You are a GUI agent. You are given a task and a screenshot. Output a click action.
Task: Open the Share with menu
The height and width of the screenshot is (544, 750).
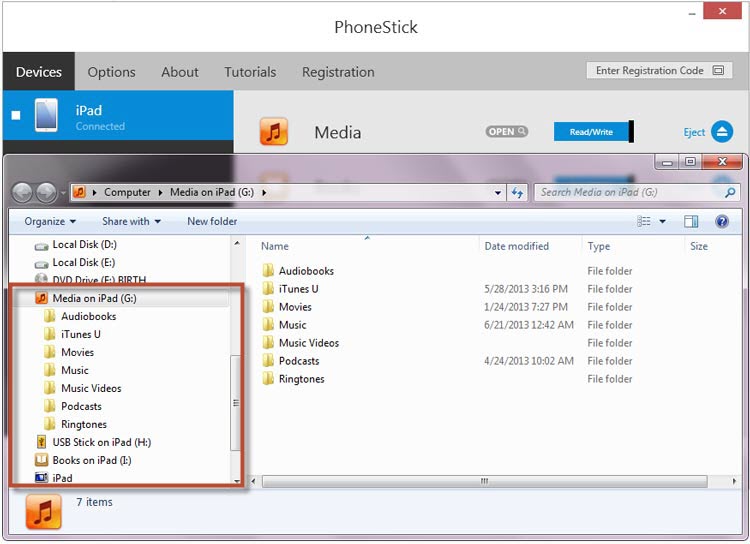pyautogui.click(x=131, y=222)
